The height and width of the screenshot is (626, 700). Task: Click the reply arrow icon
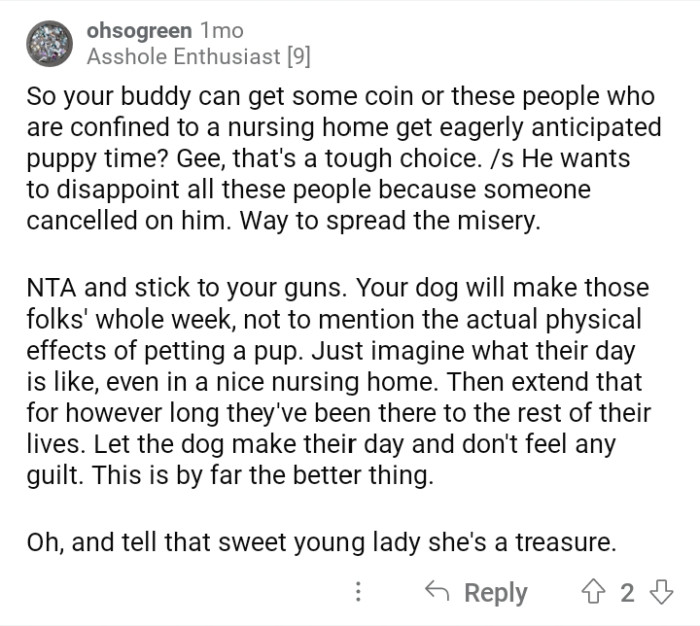[x=438, y=592]
